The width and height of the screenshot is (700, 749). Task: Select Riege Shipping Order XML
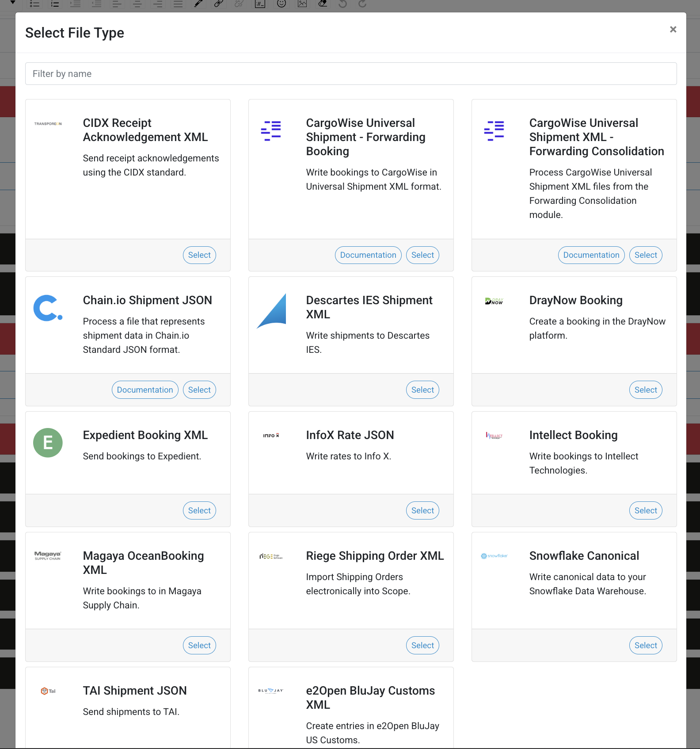[422, 646]
